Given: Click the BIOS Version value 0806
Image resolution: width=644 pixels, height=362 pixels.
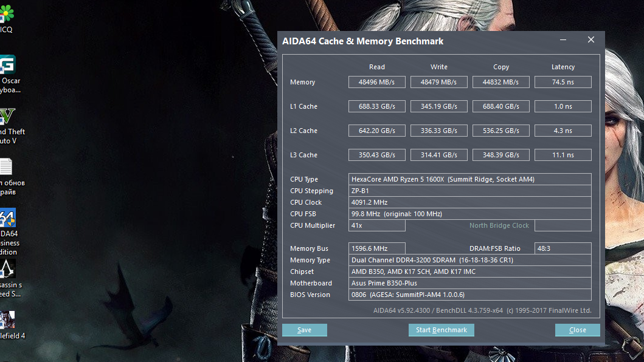Looking at the screenshot, I should tap(470, 295).
